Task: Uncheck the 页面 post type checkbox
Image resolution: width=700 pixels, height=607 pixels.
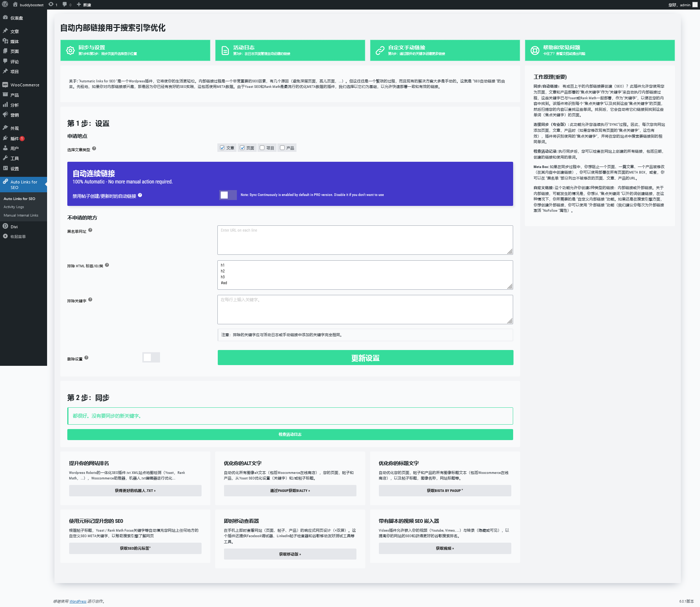Action: pyautogui.click(x=242, y=148)
